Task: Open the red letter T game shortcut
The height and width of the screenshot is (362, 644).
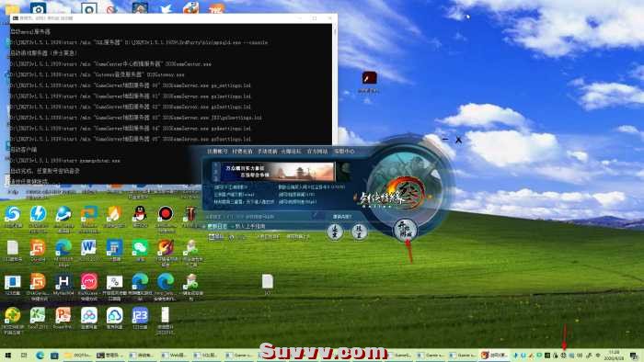Action: pyautogui.click(x=190, y=213)
